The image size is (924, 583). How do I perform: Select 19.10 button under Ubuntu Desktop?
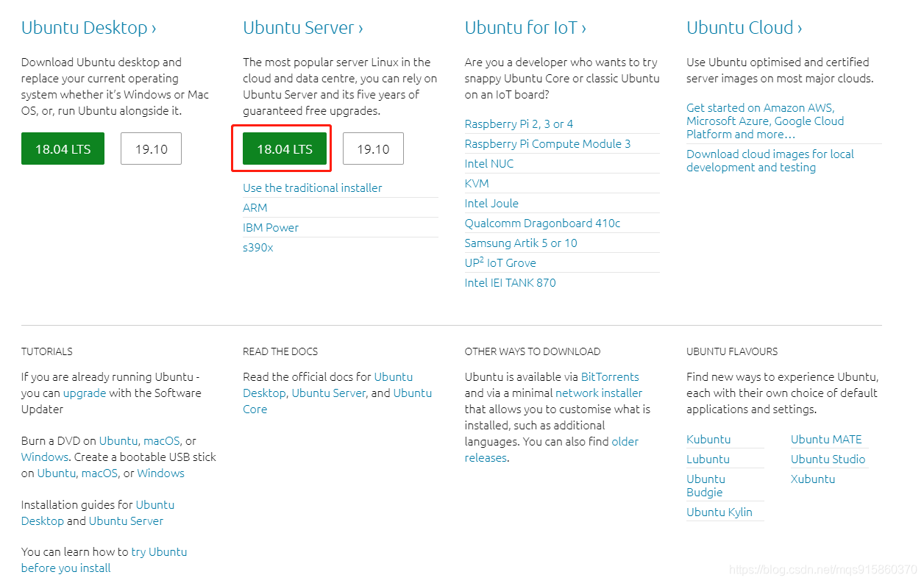(x=151, y=149)
